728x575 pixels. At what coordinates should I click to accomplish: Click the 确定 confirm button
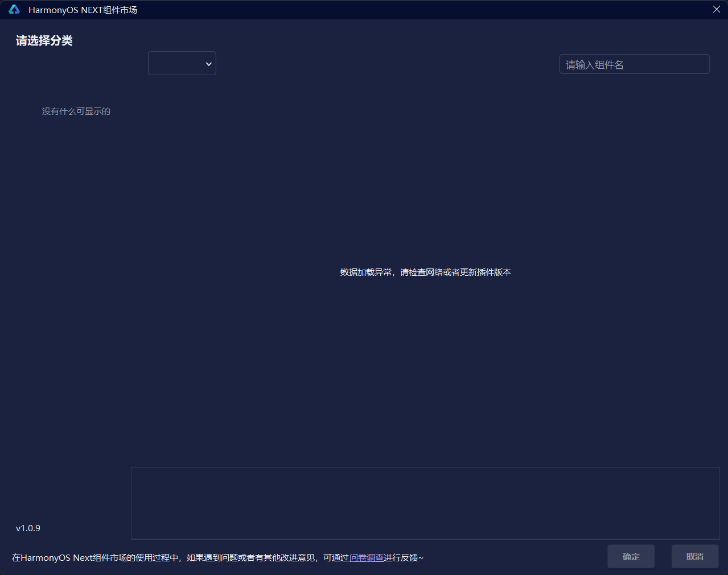click(x=631, y=556)
